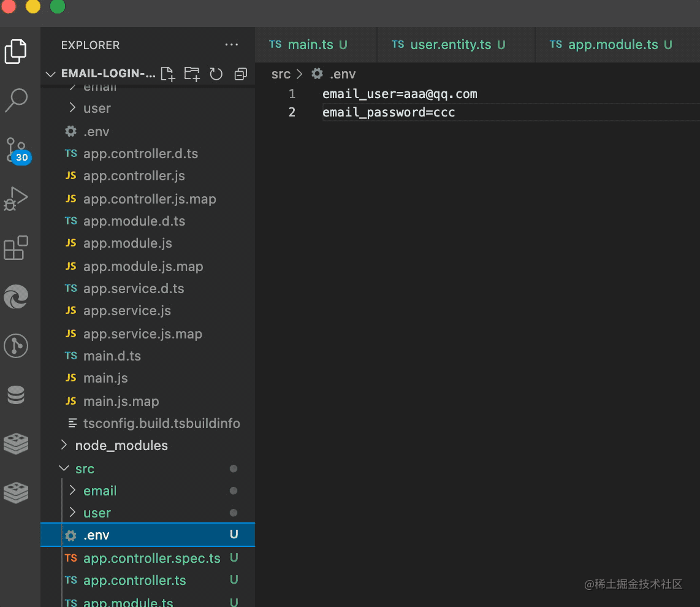Open tsconfig.build.tsbuildinfo file
The image size is (700, 607).
[161, 424]
